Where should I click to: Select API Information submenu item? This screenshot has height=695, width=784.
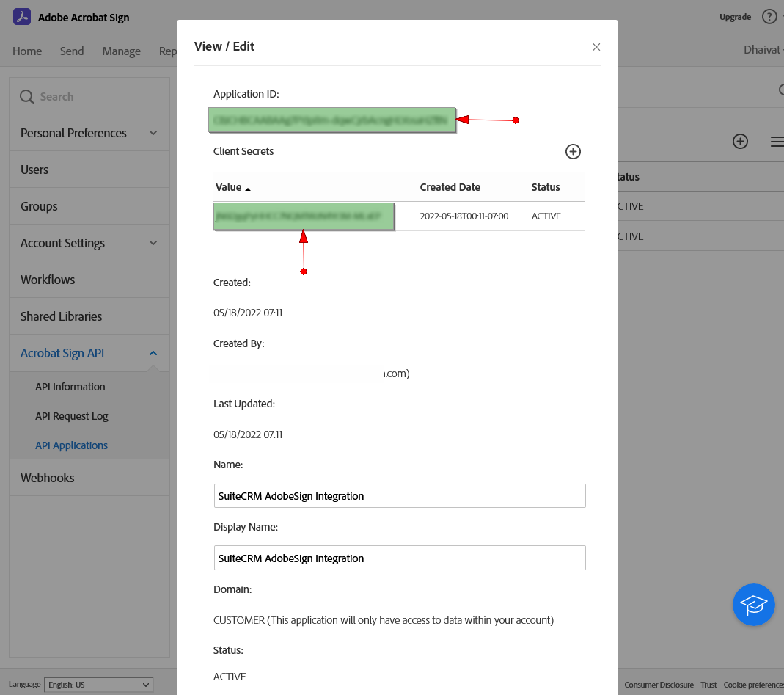70,387
